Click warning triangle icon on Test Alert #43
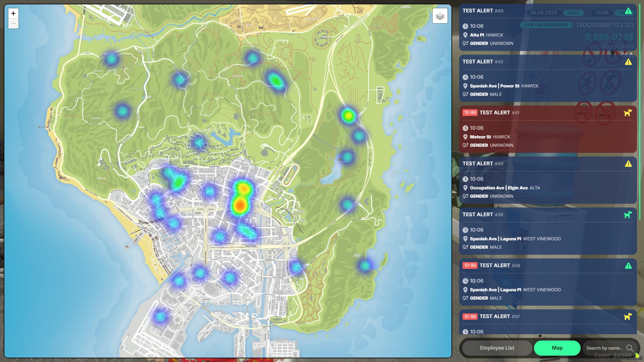The height and width of the screenshot is (362, 644). (628, 11)
